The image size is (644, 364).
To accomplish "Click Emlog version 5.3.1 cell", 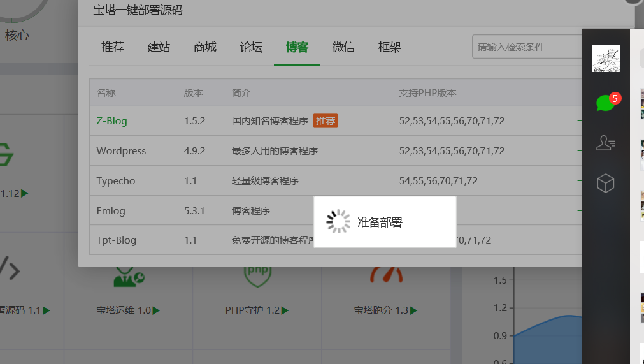I will [x=194, y=211].
